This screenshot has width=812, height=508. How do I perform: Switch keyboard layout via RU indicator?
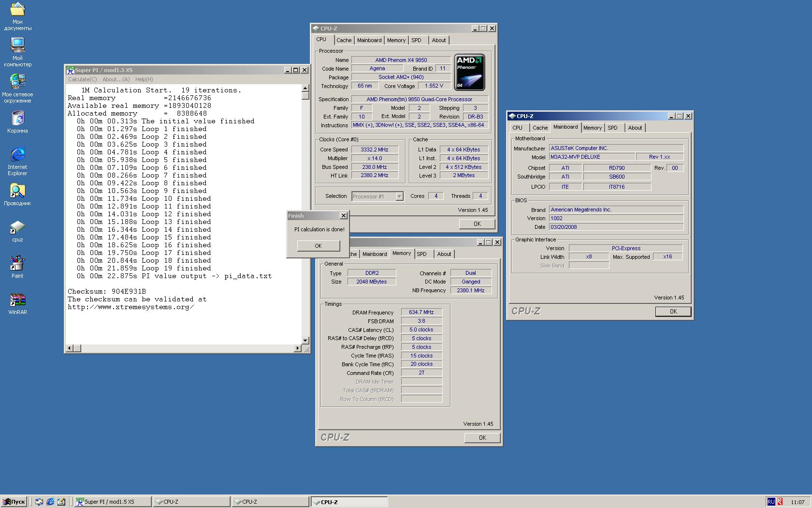tap(771, 502)
